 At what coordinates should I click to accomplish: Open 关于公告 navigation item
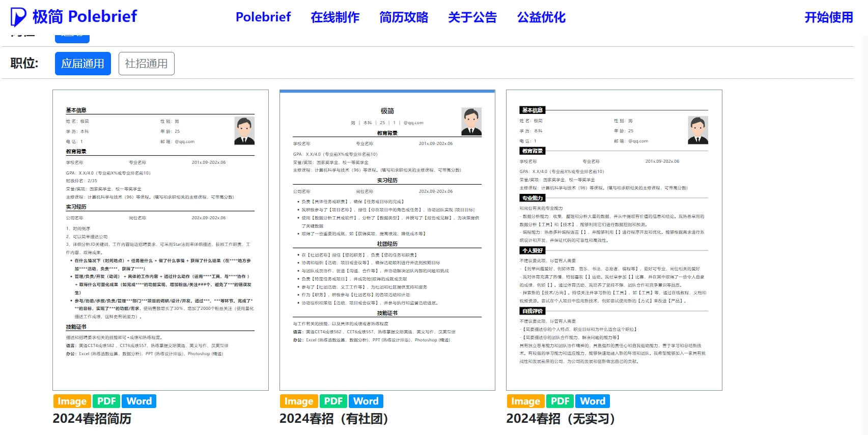point(472,17)
